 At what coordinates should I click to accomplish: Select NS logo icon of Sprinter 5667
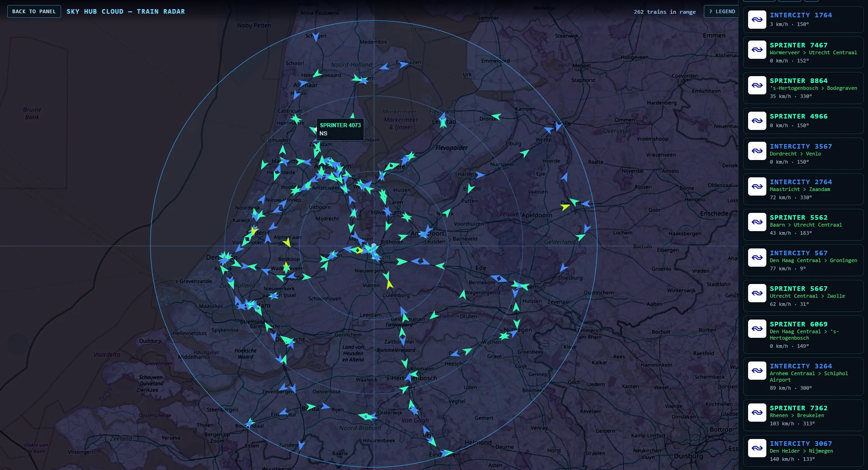click(757, 293)
